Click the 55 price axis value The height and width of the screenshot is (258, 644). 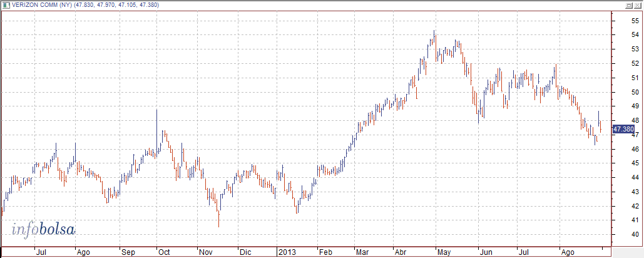coord(635,21)
